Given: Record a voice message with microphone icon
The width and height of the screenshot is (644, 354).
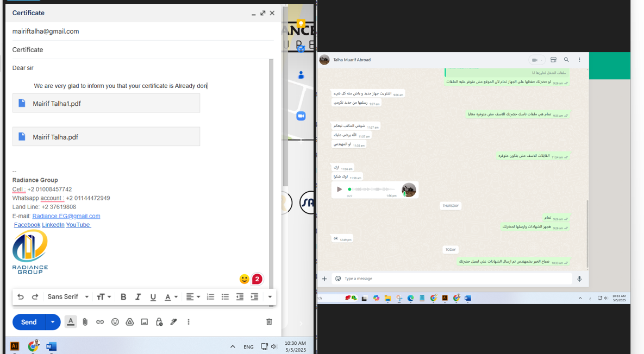Looking at the screenshot, I should pos(579,279).
